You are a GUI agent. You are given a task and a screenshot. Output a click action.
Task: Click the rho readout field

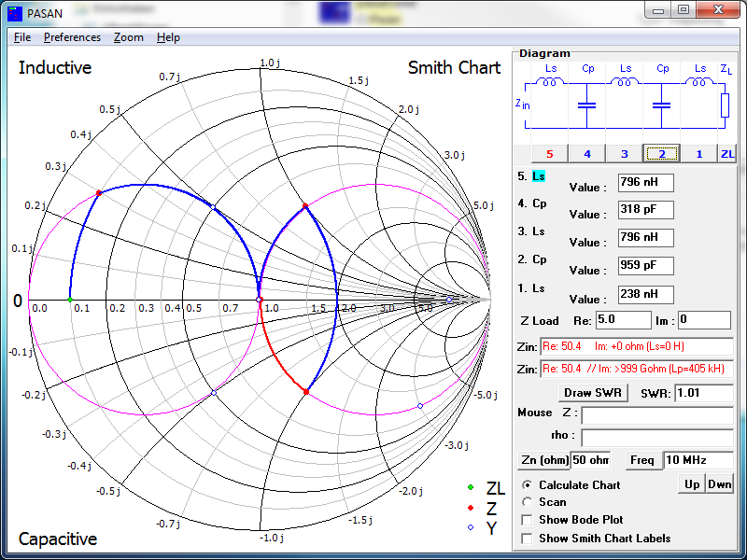click(x=657, y=438)
